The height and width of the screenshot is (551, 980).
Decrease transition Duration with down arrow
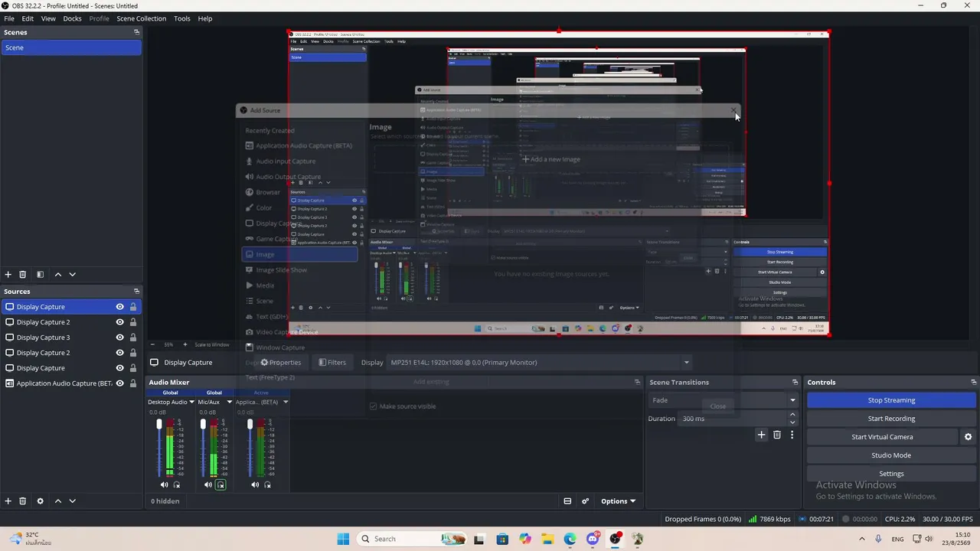792,422
